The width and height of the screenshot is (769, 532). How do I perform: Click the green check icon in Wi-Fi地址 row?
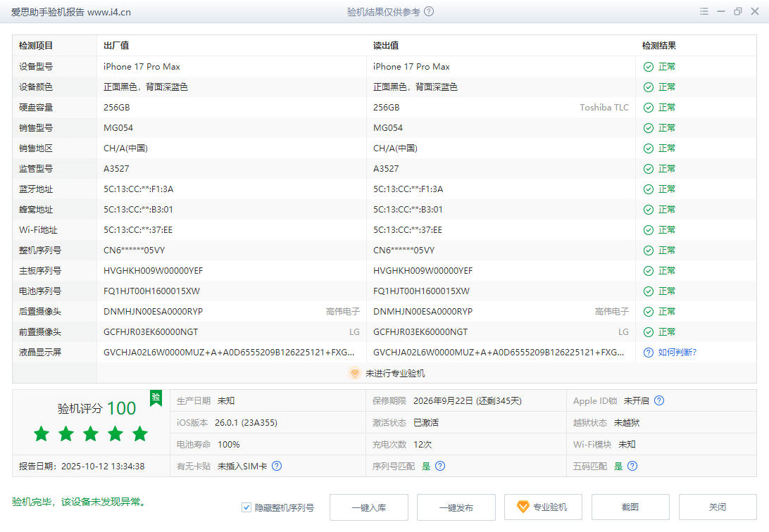(x=649, y=230)
